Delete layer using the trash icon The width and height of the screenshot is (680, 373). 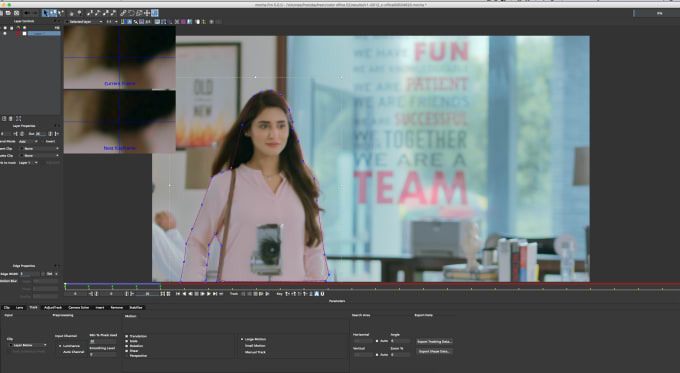11,118
